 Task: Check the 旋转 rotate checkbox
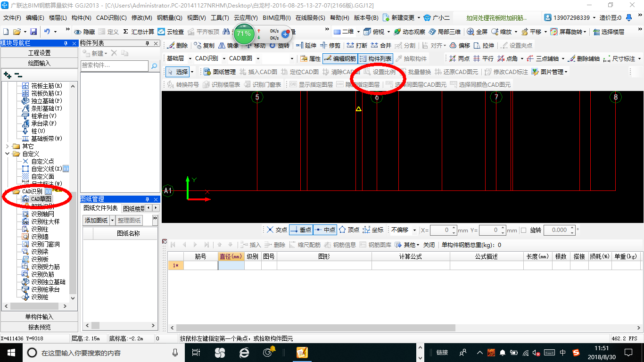tap(523, 230)
